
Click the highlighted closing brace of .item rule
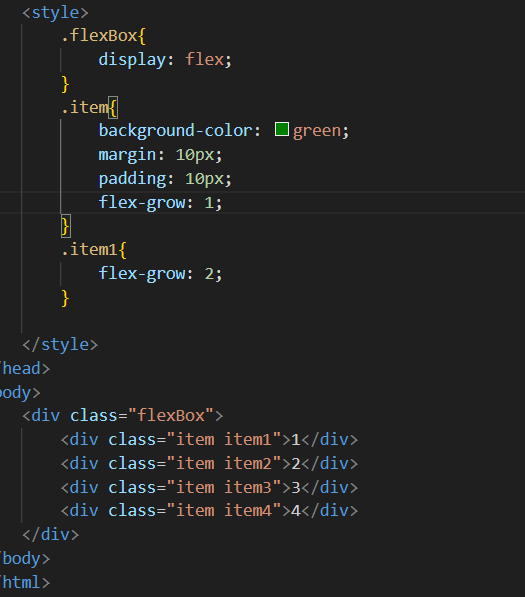(65, 226)
